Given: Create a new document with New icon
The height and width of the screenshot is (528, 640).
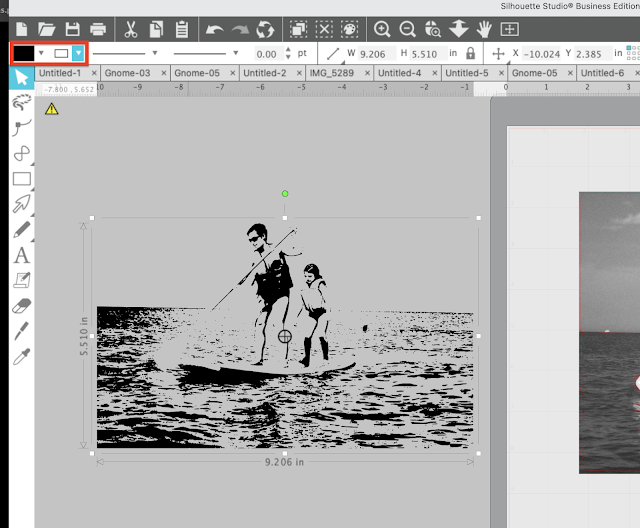Looking at the screenshot, I should [21, 29].
